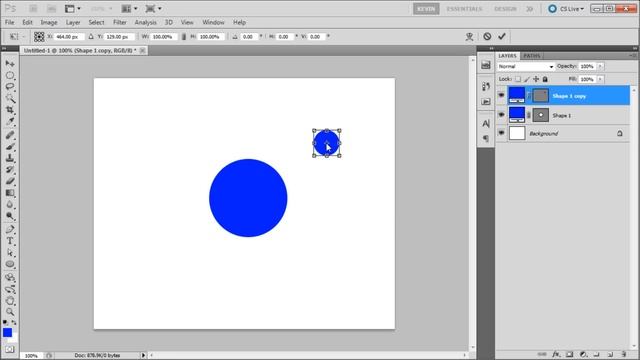Select the Ellipse shape tool
Screen dimensions: 640x360
coord(10,264)
